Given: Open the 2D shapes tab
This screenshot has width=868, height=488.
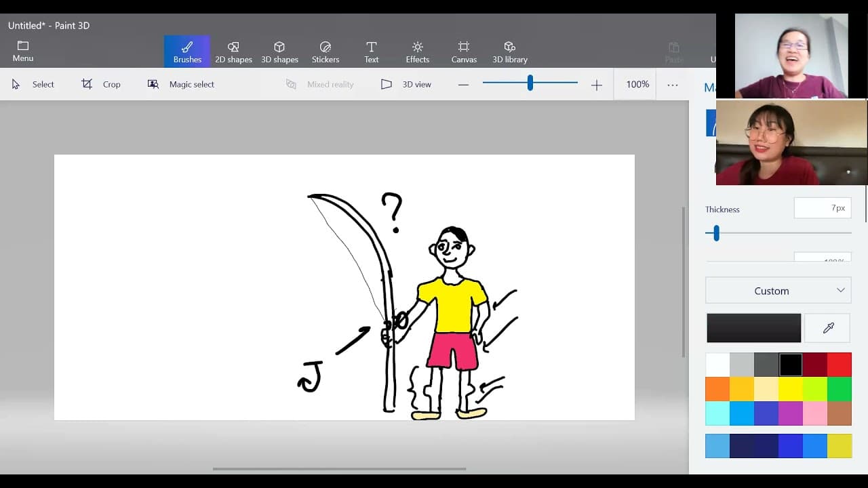Looking at the screenshot, I should (233, 52).
